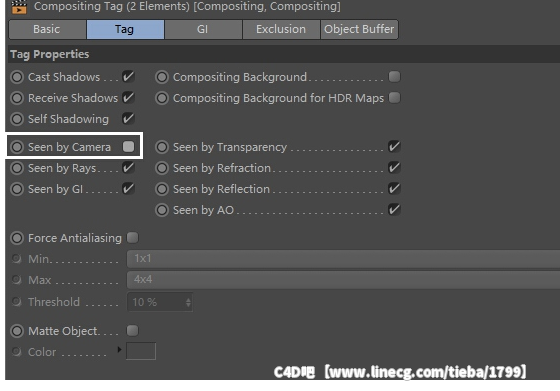Click the Compositing Background keyframe circle

[x=162, y=77]
